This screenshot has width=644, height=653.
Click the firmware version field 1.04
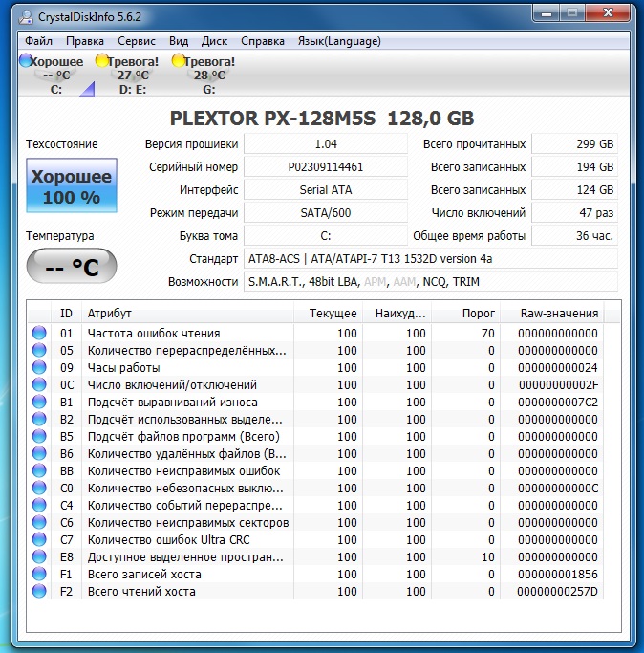[x=325, y=144]
